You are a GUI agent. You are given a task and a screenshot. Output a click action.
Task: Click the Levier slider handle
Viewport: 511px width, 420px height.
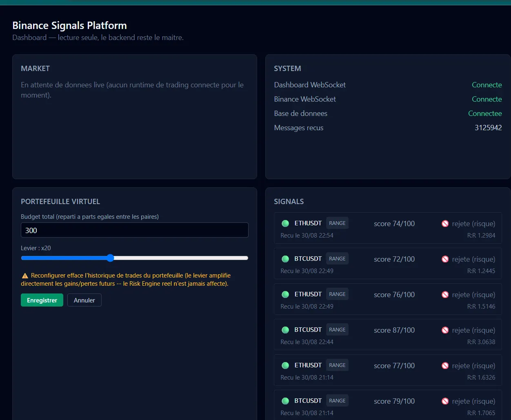point(110,258)
